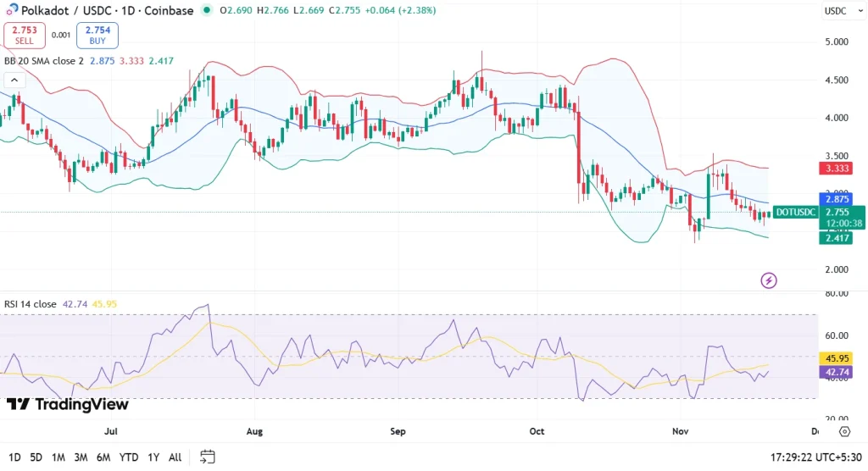Image resolution: width=868 pixels, height=471 pixels.
Task: Open the USDC currency dropdown
Action: 838,11
